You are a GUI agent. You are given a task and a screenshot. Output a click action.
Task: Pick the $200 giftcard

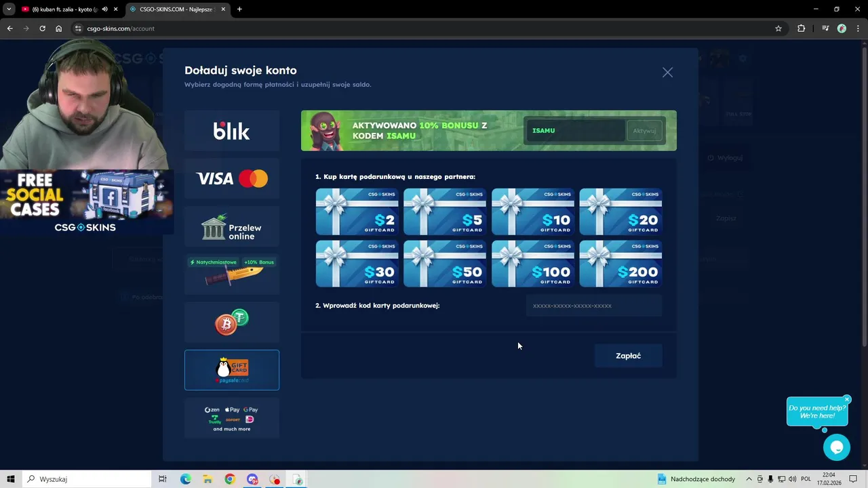(x=620, y=264)
